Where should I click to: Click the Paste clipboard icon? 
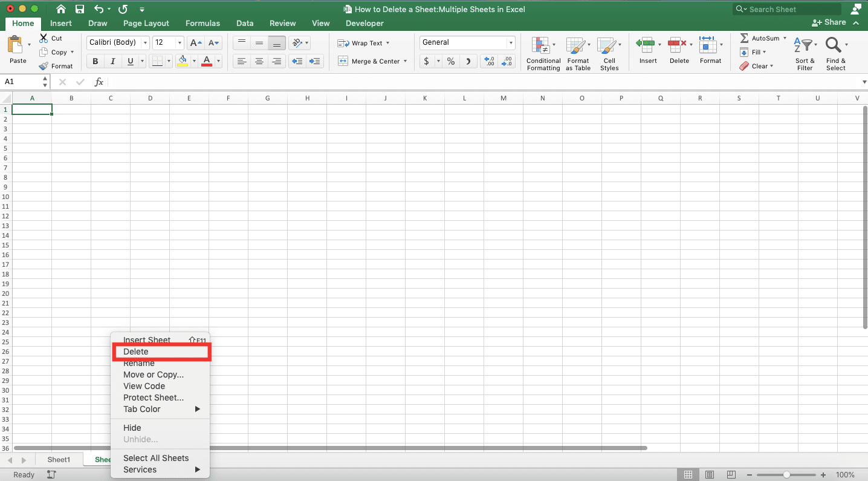tap(15, 45)
